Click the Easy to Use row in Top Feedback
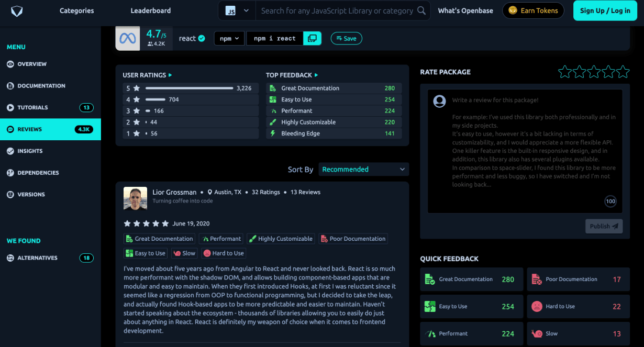The height and width of the screenshot is (347, 644). (334, 99)
